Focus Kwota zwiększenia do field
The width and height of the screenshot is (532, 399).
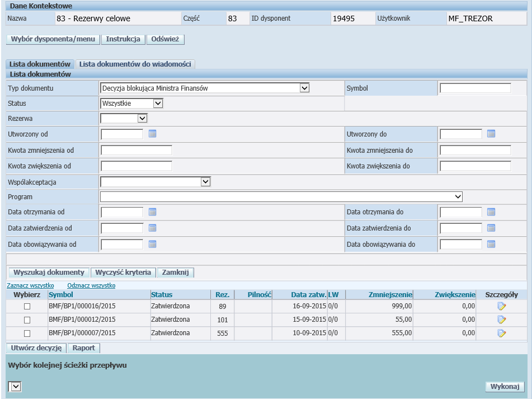(x=475, y=166)
